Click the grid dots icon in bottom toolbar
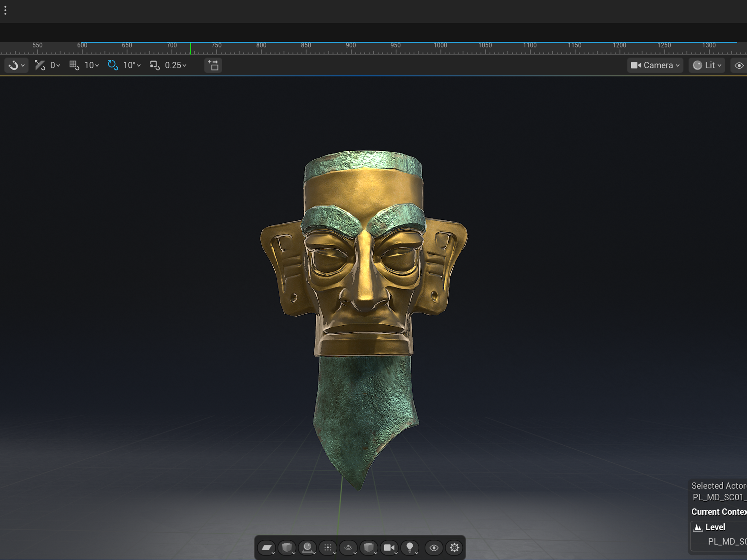The height and width of the screenshot is (560, 747). 328,547
